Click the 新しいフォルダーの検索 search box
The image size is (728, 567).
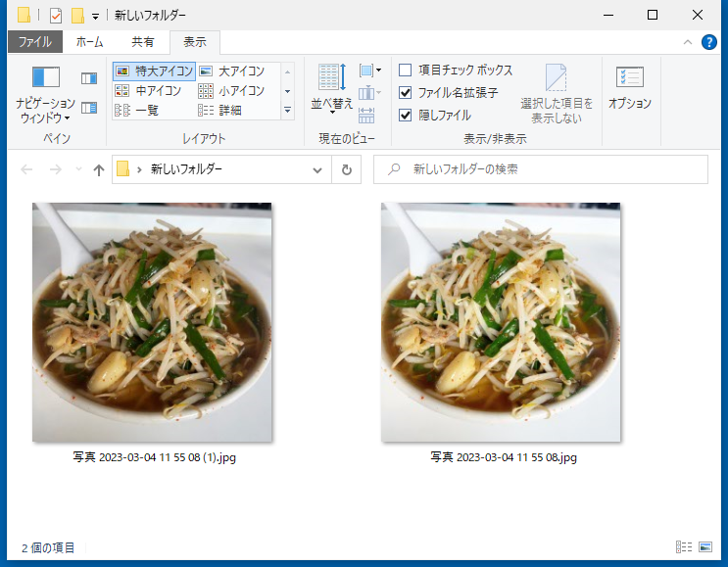coord(541,169)
